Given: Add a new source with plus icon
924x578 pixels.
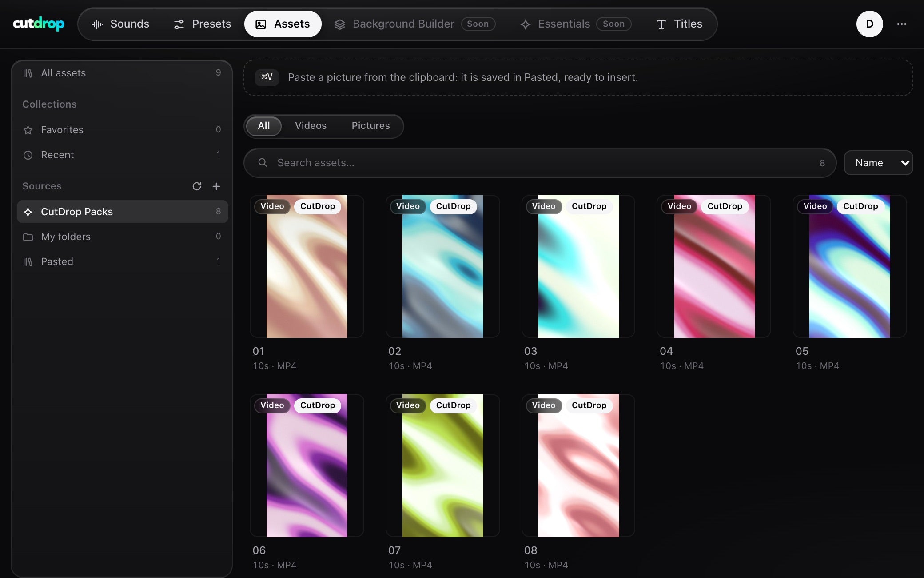Looking at the screenshot, I should pyautogui.click(x=216, y=186).
